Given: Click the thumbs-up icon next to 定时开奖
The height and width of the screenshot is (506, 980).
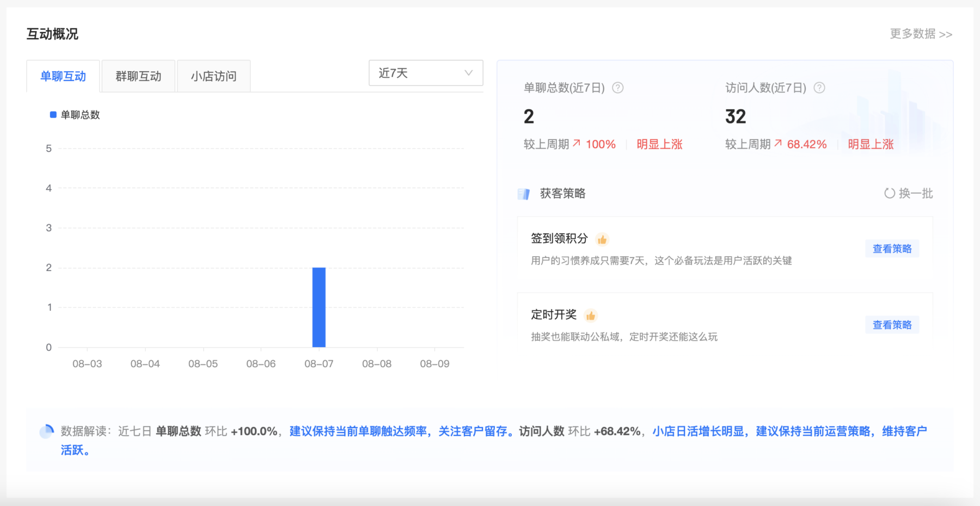Looking at the screenshot, I should point(591,316).
